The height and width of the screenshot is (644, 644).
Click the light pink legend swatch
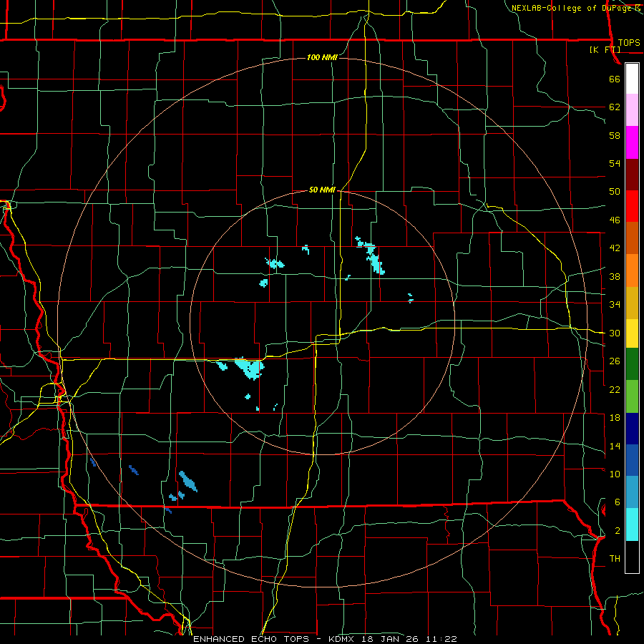632,110
